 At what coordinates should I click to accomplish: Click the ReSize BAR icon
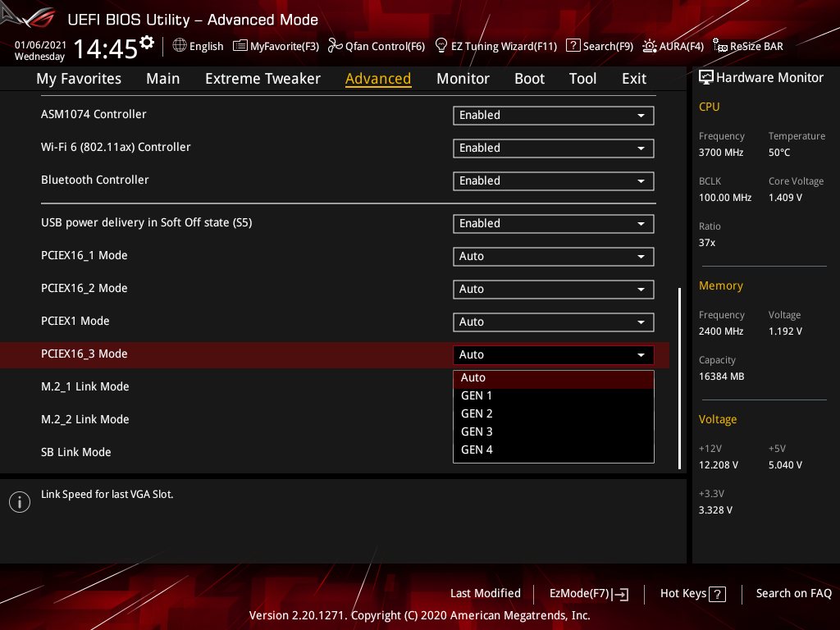pos(720,46)
